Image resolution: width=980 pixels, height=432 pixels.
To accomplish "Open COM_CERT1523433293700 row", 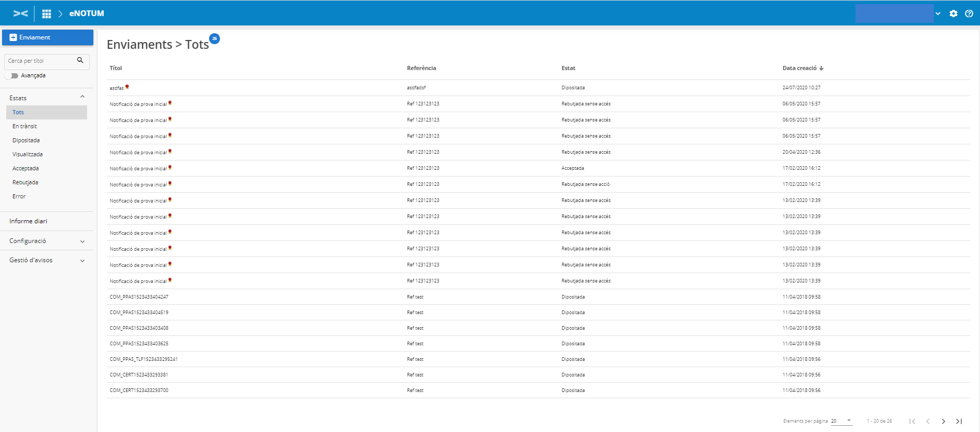I will (x=539, y=390).
